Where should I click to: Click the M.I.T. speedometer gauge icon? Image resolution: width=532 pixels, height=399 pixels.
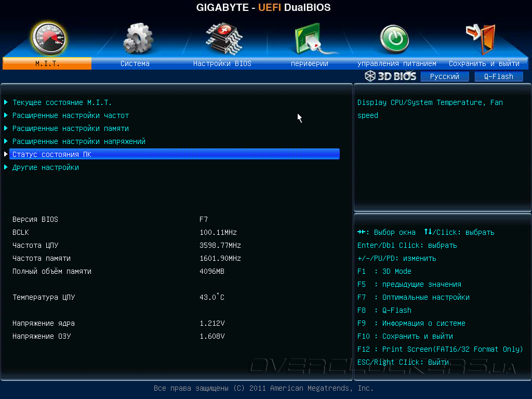pyautogui.click(x=49, y=38)
